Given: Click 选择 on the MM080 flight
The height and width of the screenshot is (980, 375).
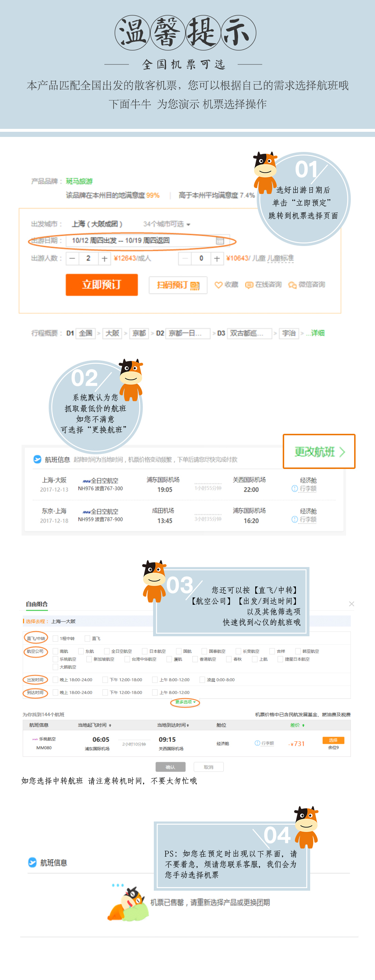Looking at the screenshot, I should [333, 740].
